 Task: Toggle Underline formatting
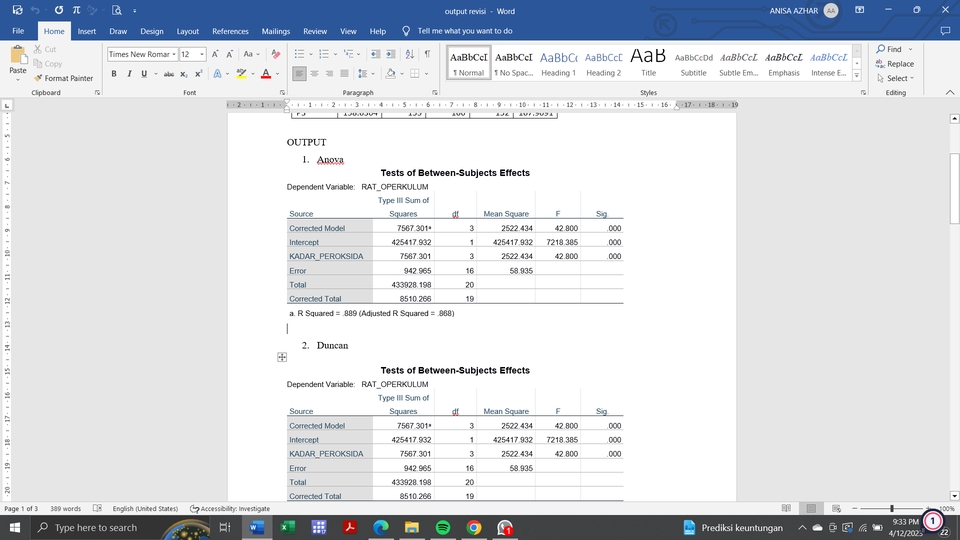click(x=144, y=73)
